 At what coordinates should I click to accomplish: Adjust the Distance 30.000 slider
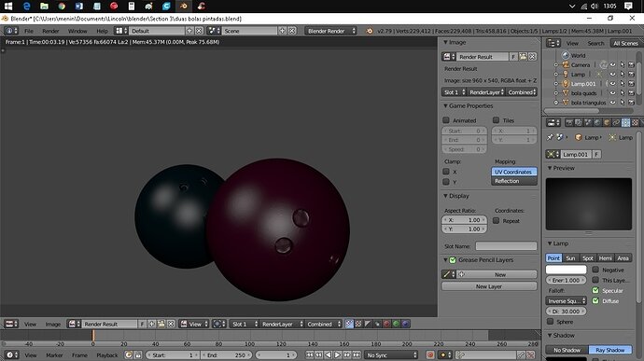(x=566, y=312)
